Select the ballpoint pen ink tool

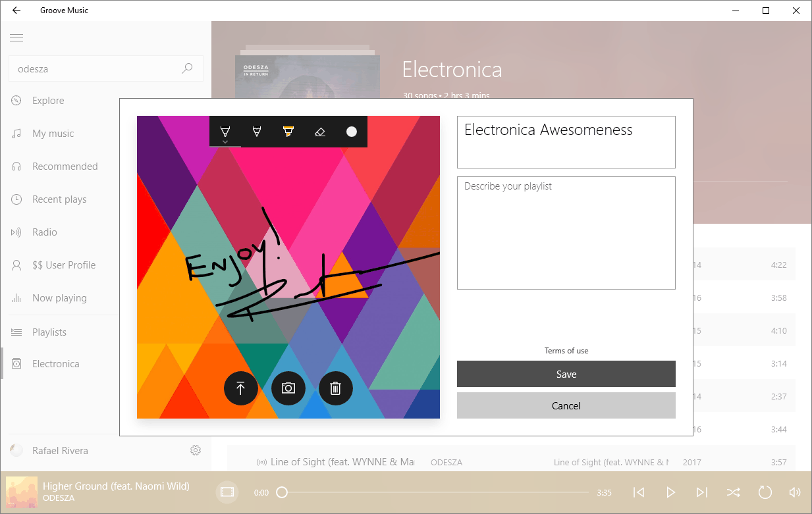225,131
